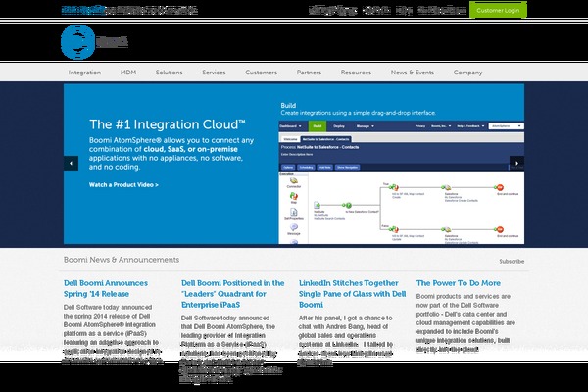Open the Resources menu
588x392 pixels.
356,73
